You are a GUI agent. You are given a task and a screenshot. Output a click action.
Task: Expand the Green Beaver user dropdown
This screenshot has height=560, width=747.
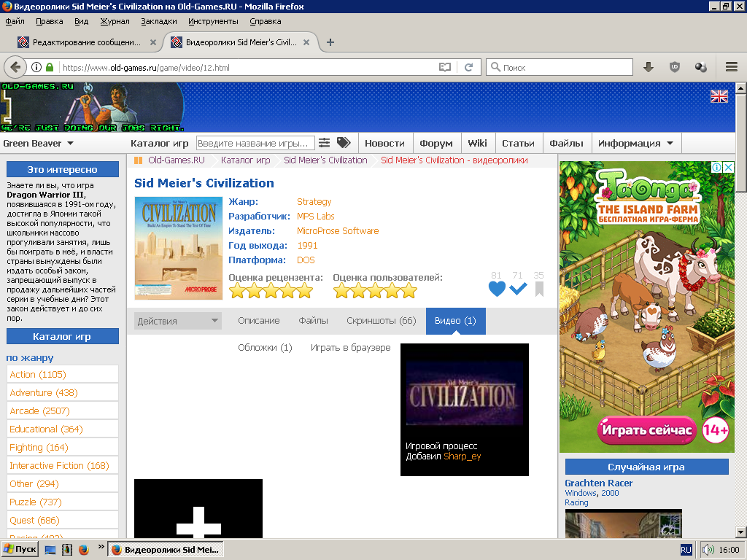point(38,144)
